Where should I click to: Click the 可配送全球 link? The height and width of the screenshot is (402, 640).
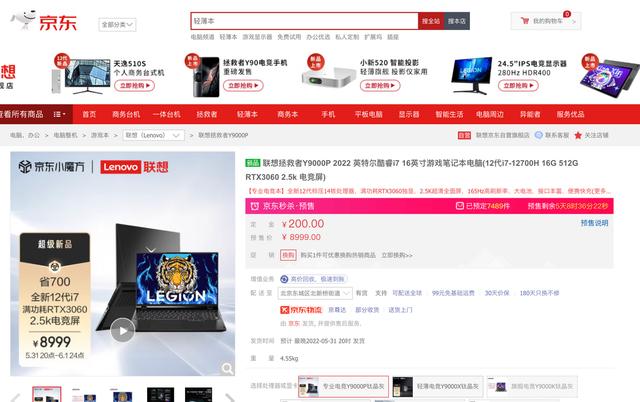[407, 293]
